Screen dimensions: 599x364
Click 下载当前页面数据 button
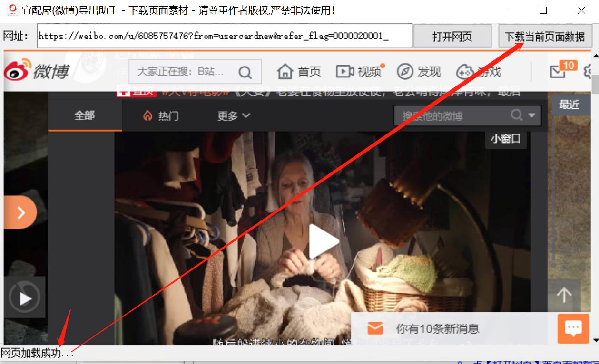pyautogui.click(x=545, y=36)
